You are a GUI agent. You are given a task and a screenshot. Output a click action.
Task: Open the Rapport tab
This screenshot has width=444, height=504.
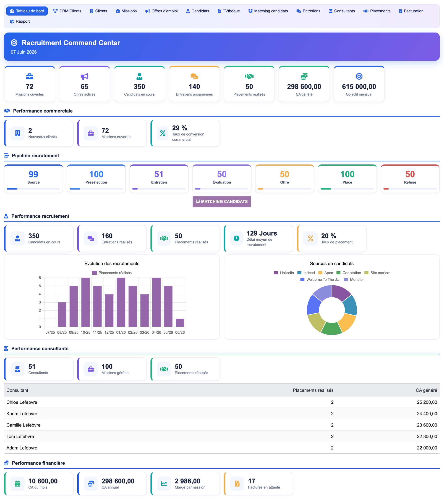(x=20, y=21)
